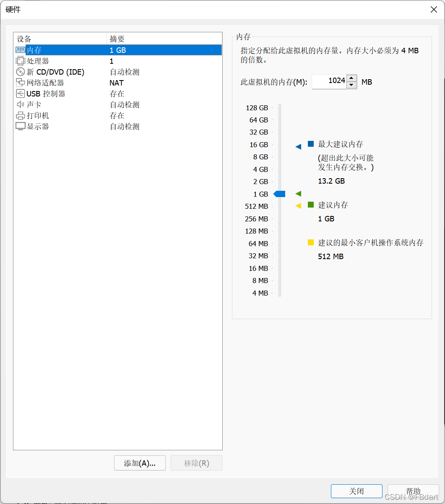Select the 声卡 sound card icon
The image size is (445, 504).
20,104
